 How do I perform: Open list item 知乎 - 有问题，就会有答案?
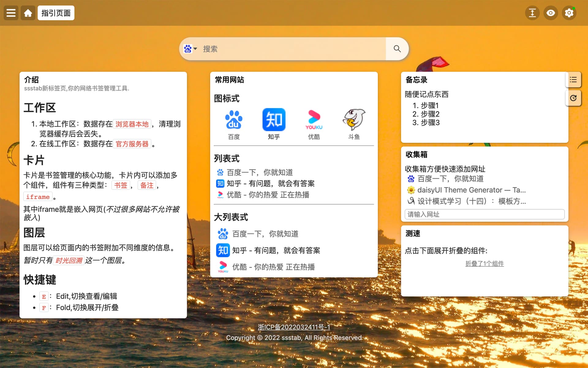[270, 183]
